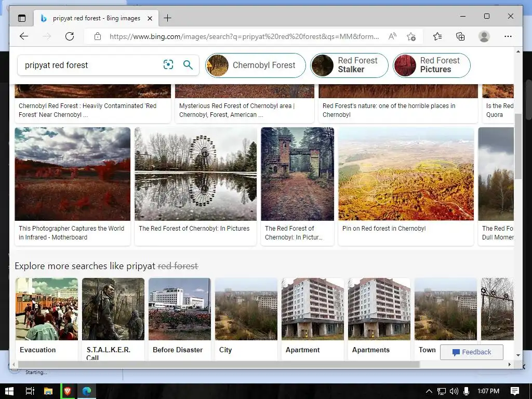Explore the Apartment related search

click(x=313, y=319)
